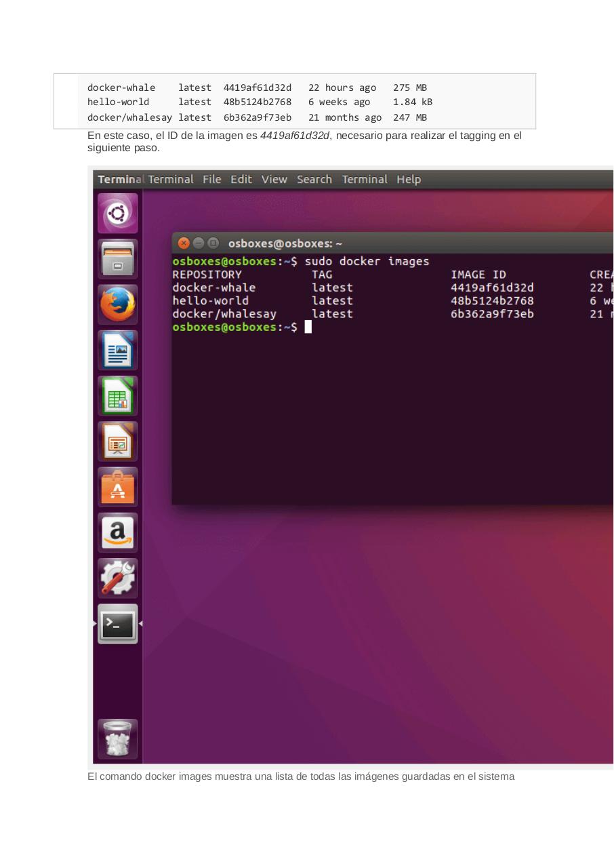Select the active Terminal launcher icon
Viewport: 614px width, 868px height.
click(117, 623)
